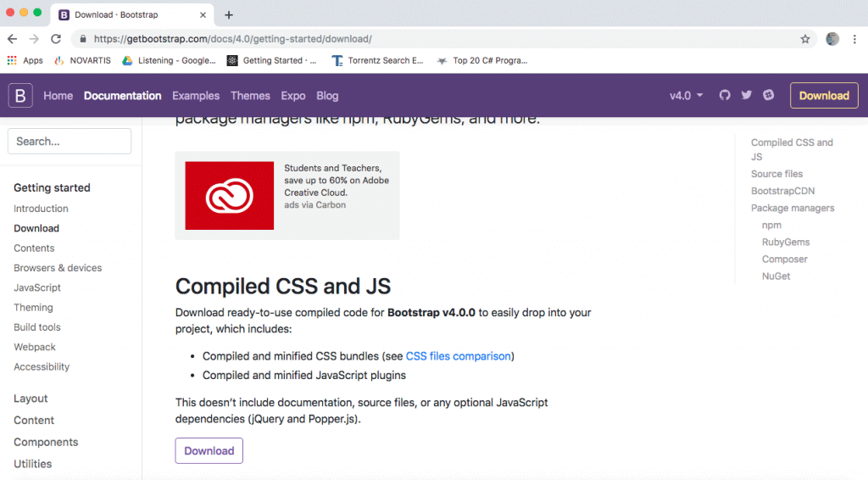Open the Listening - Google bookmark

[x=169, y=60]
